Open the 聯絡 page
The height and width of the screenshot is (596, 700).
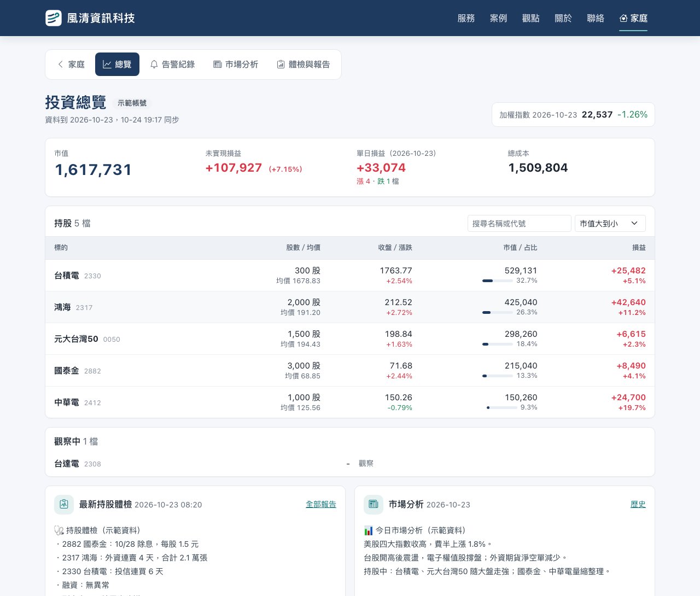pos(596,19)
